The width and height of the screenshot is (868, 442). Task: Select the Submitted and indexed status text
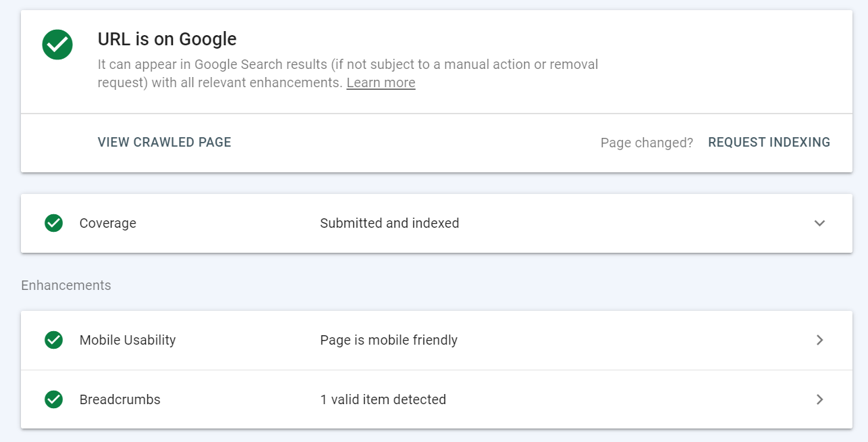[x=389, y=223]
